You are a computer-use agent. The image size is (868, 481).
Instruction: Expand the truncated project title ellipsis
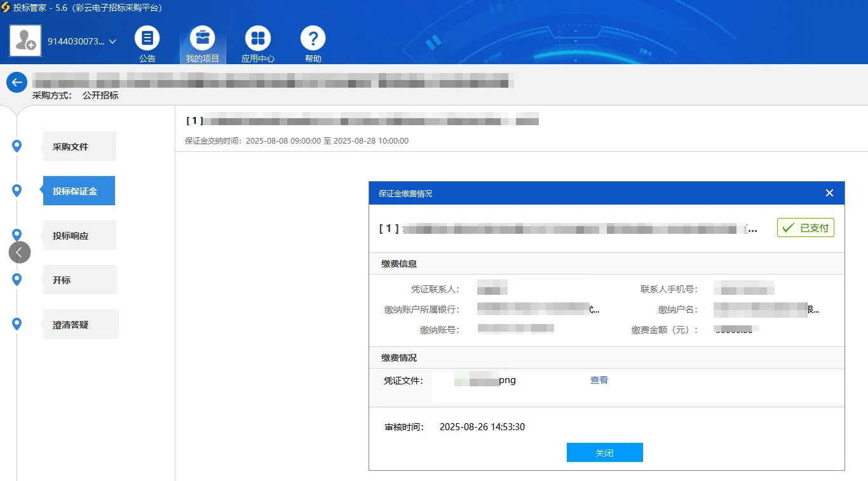(x=754, y=231)
